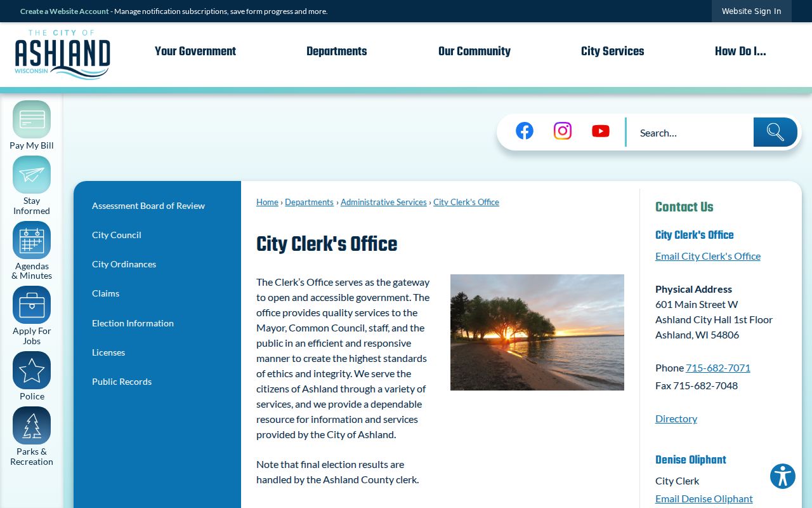The image size is (812, 508).
Task: Click Email Denise Oliphant link
Action: (704, 498)
